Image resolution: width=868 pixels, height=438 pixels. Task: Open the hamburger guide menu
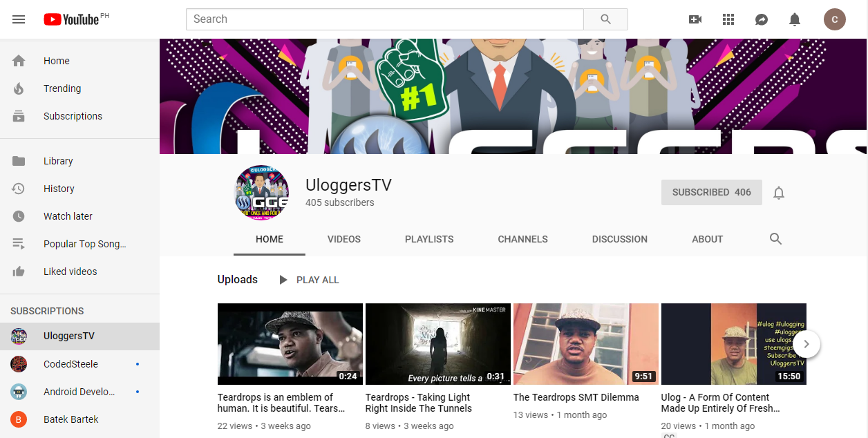coord(19,19)
